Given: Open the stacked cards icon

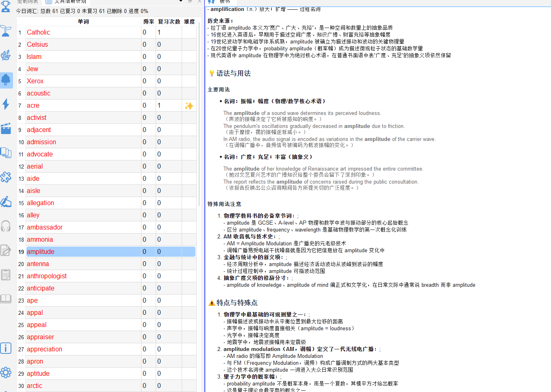Looking at the screenshot, I should click(6, 153).
